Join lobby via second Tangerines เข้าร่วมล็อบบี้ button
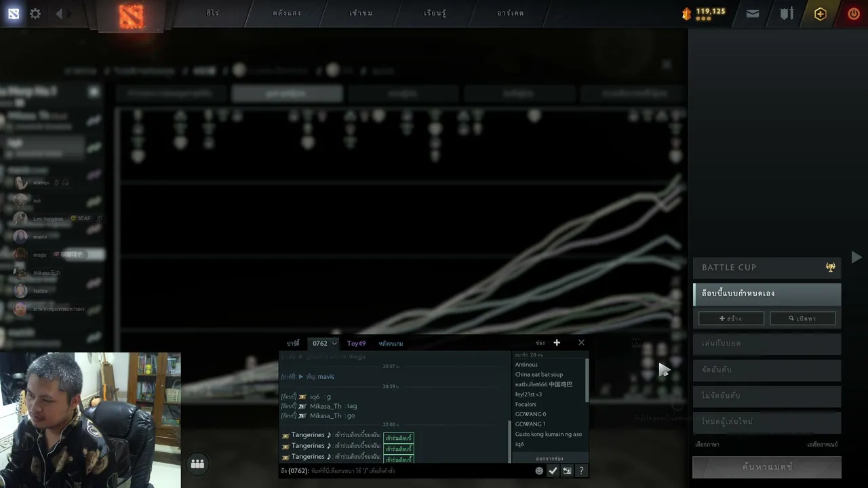This screenshot has height=488, width=868. click(x=399, y=449)
